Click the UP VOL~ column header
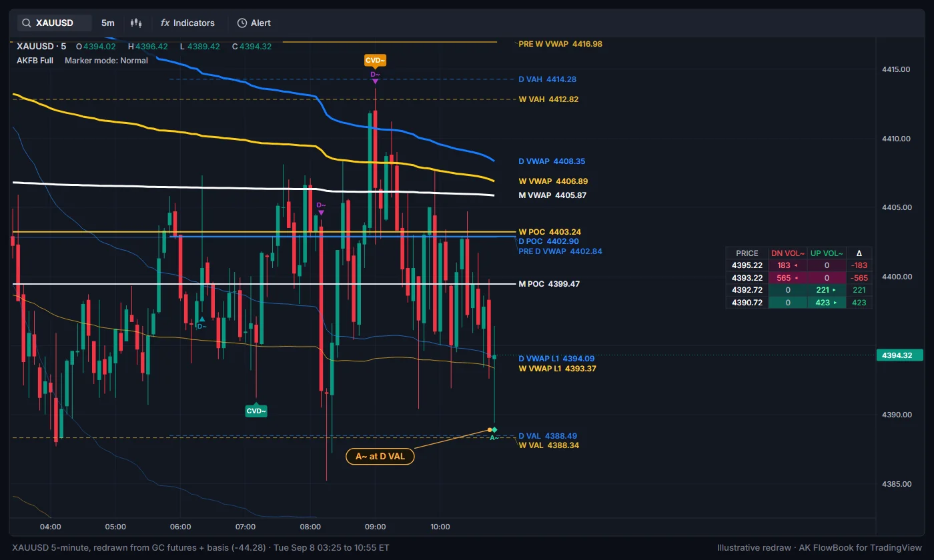The height and width of the screenshot is (560, 934). [827, 253]
